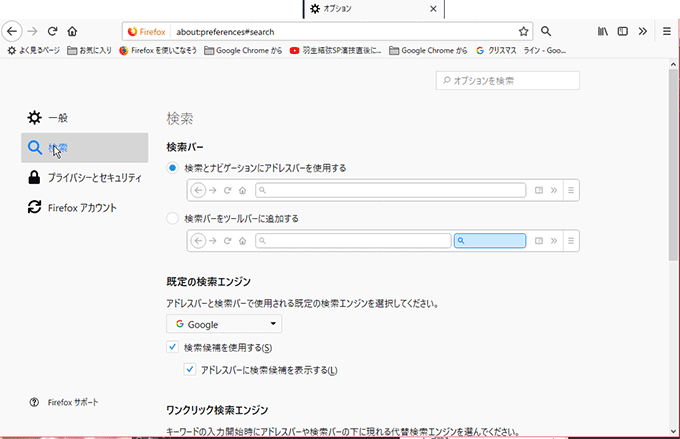Toggle the sidebar view icon
The height and width of the screenshot is (439, 680).
coord(623,31)
